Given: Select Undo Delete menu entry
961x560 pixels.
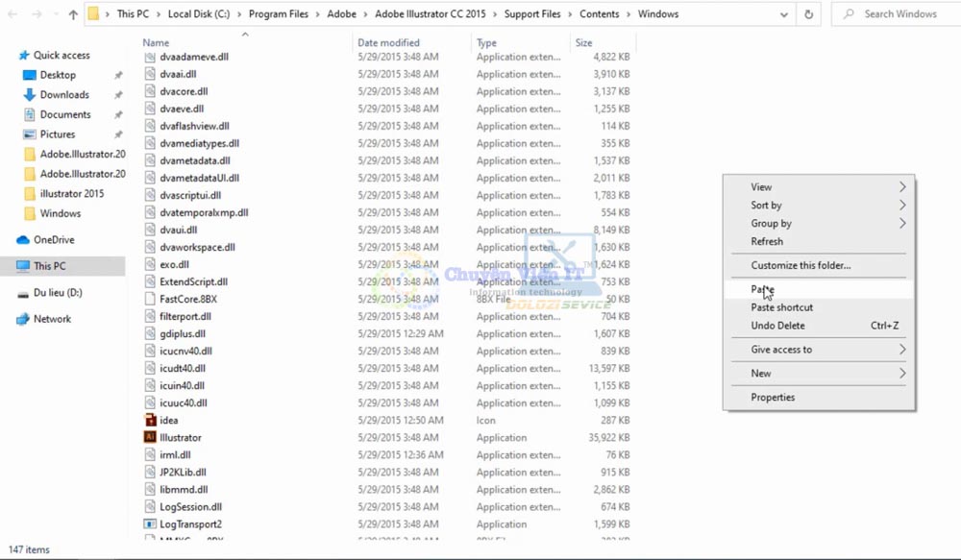Looking at the screenshot, I should click(x=777, y=326).
